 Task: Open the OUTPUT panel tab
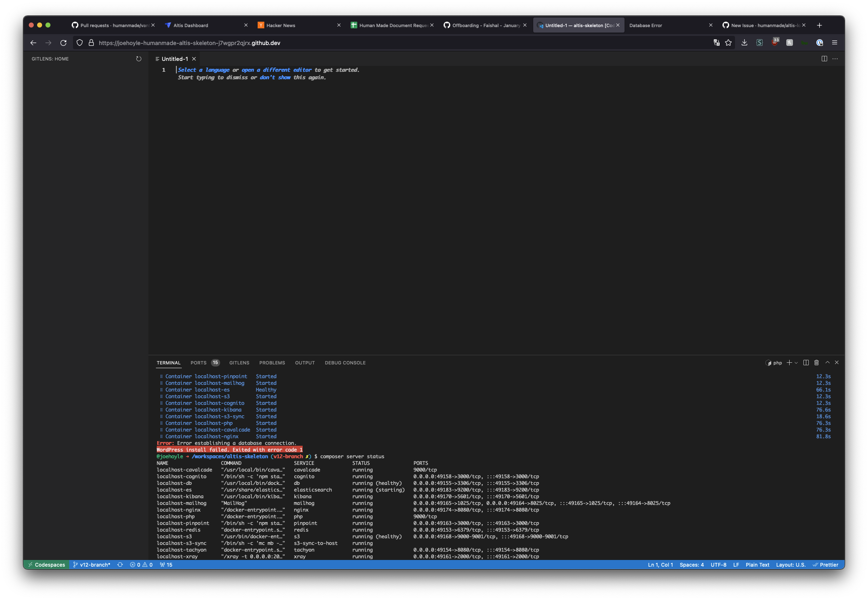tap(305, 363)
